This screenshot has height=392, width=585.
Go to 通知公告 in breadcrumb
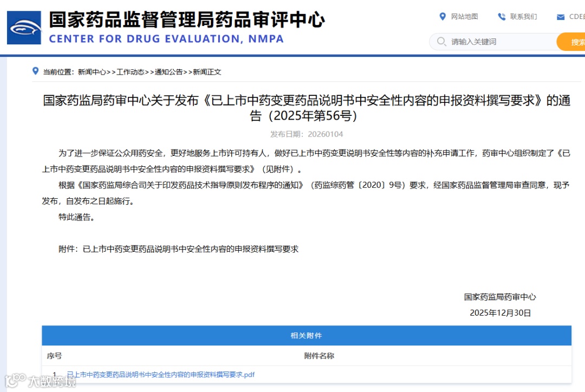click(168, 72)
